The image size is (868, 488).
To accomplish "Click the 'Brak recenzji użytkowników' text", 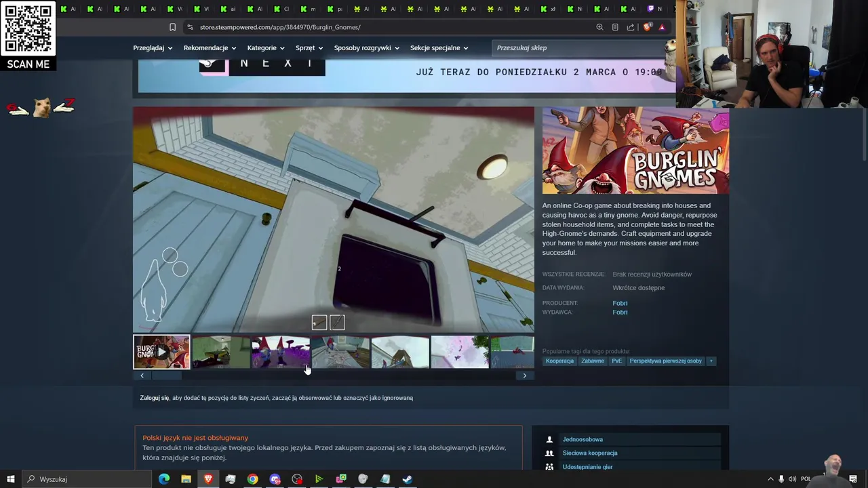I will pyautogui.click(x=652, y=274).
